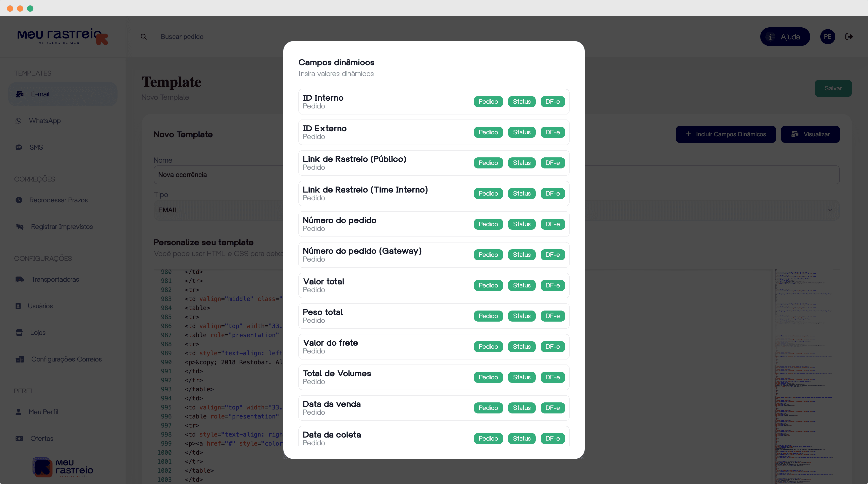Click the Ajuda help button
This screenshot has height=484, width=868.
pyautogui.click(x=785, y=37)
